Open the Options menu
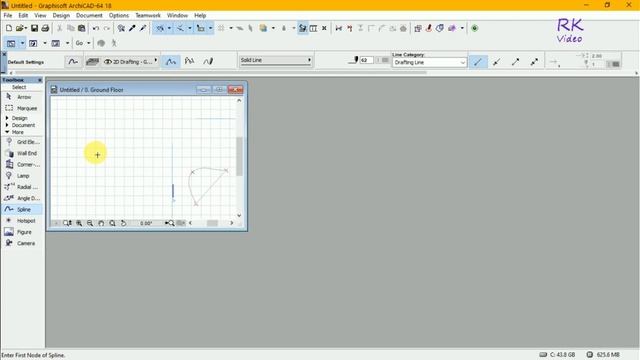 click(x=119, y=16)
